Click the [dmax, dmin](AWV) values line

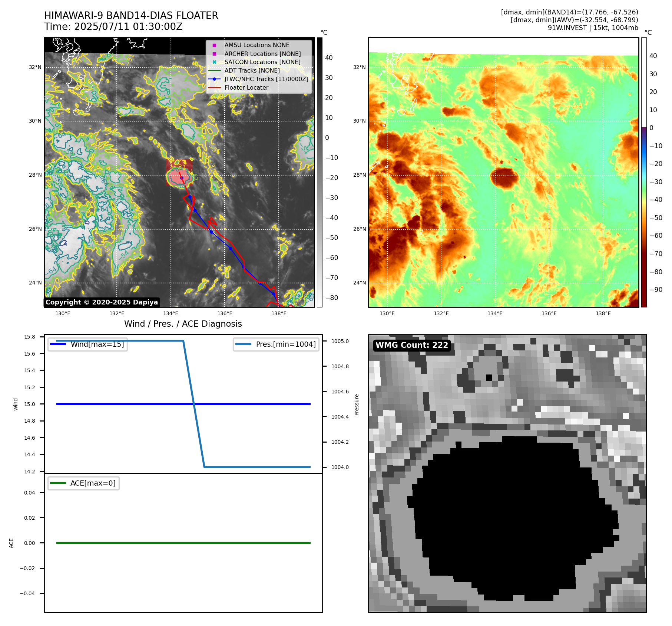point(575,20)
